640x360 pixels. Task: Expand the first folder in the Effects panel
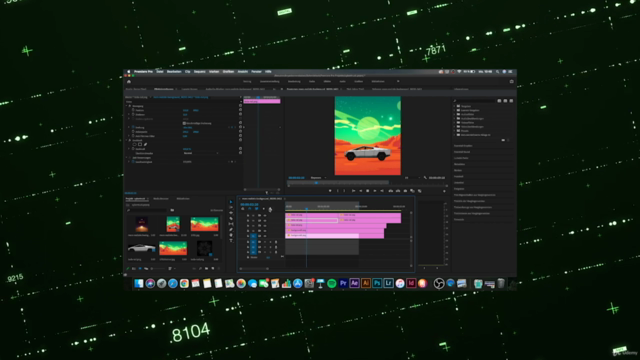click(x=454, y=106)
